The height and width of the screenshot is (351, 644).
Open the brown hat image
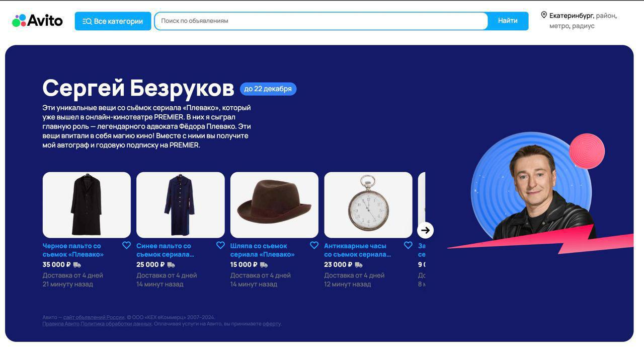[274, 205]
